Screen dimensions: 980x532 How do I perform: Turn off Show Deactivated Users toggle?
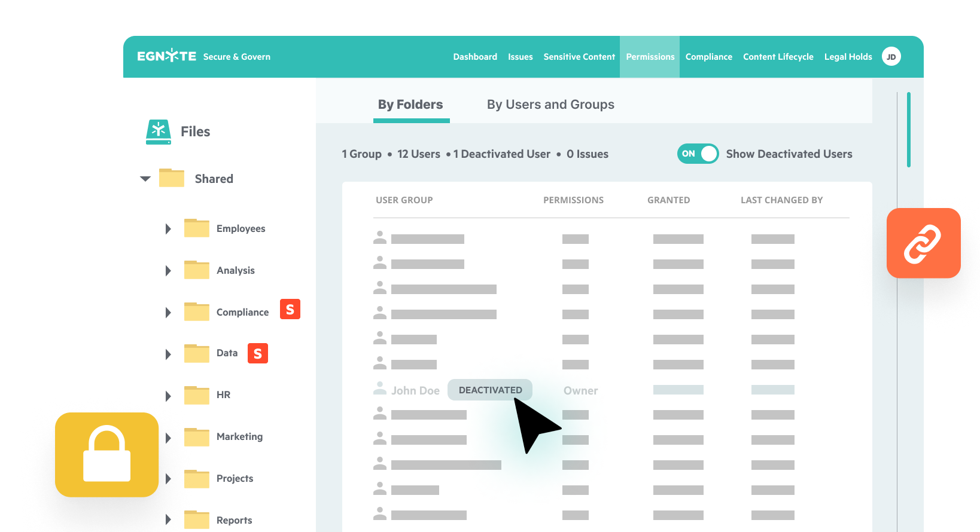(698, 154)
